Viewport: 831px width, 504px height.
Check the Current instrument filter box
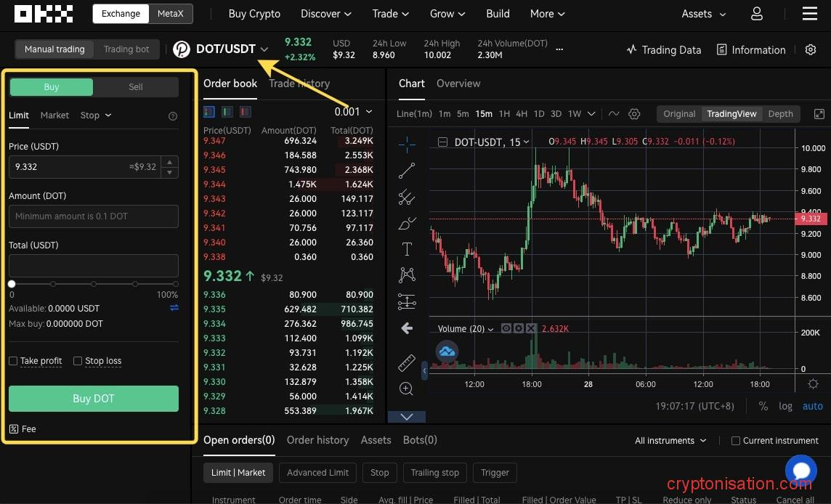pos(735,441)
